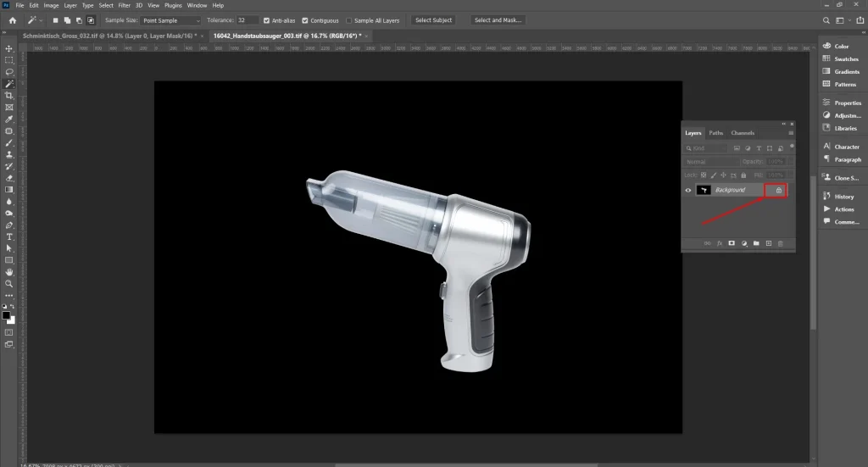Enable Sample All Layers checkbox

(x=349, y=20)
